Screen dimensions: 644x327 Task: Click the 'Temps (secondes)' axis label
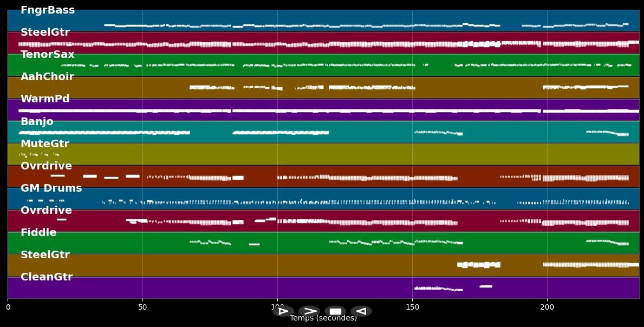pyautogui.click(x=323, y=318)
